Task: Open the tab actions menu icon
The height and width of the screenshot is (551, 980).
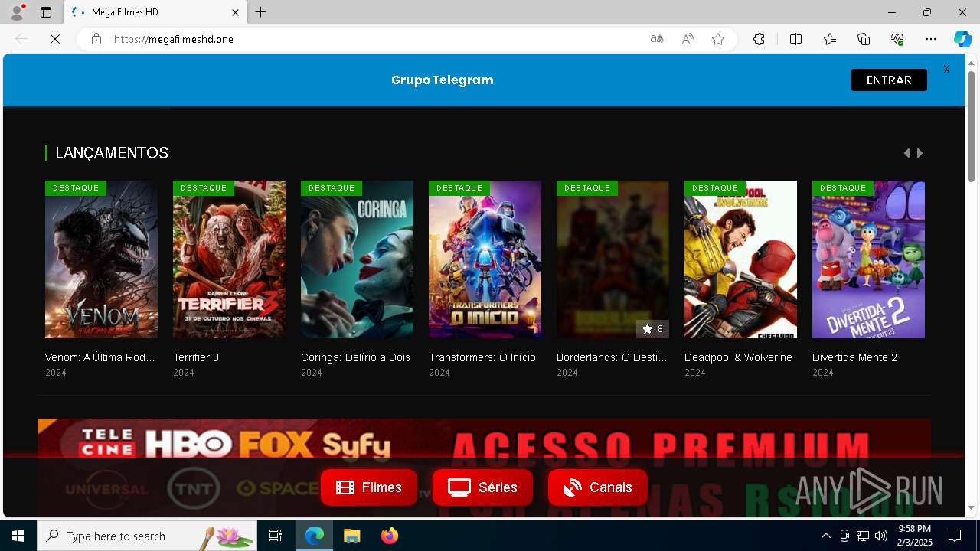Action: tap(46, 12)
